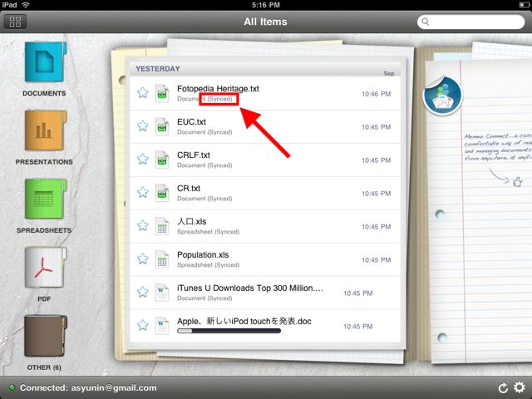Tap the Population.xls spreadsheet icon
The width and height of the screenshot is (532, 399).
point(162,259)
